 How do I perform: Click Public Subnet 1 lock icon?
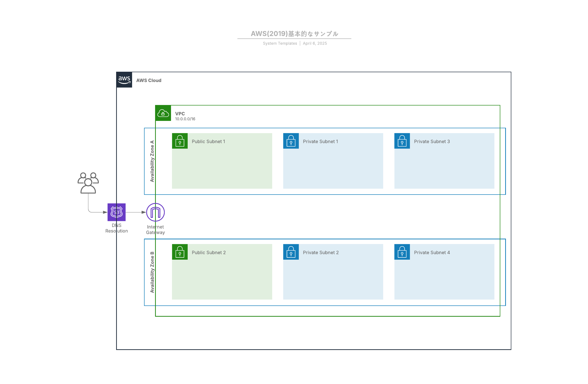(x=180, y=141)
